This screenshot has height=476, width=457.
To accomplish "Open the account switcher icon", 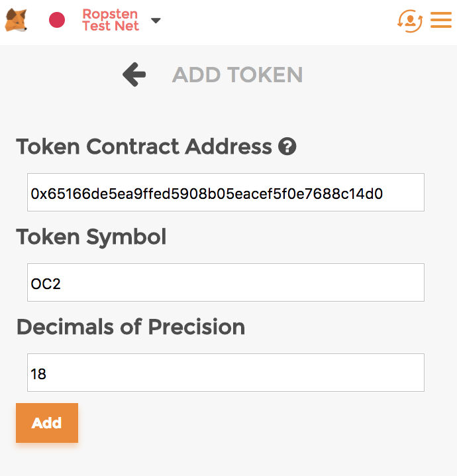I will click(410, 21).
